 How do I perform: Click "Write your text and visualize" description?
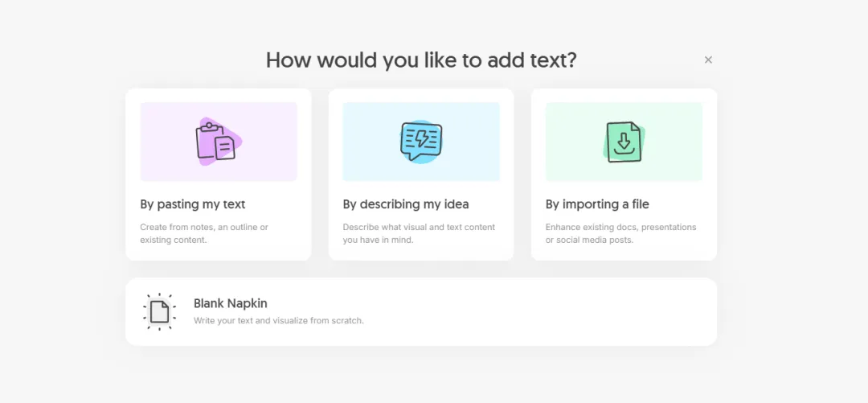click(278, 320)
